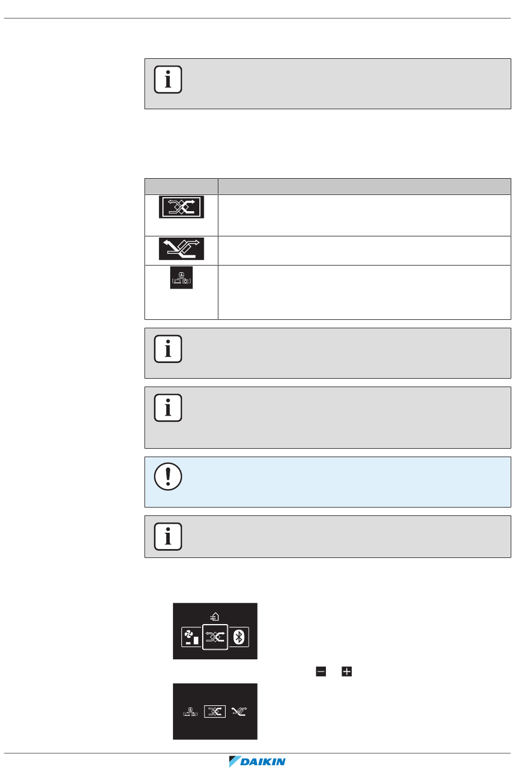The image size is (532, 777).
Task: Click the info icon just above the blue notice
Action: [168, 408]
